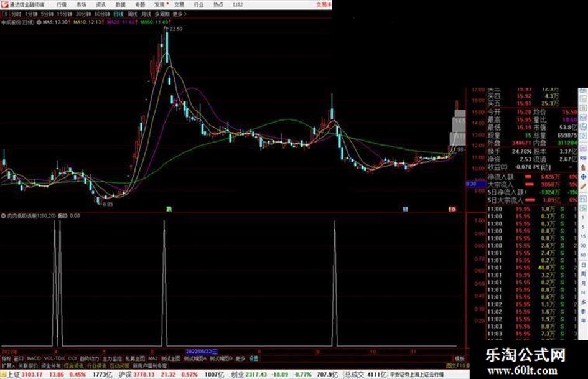Click the 沪深 index in status bar
Image resolution: width=588 pixels, height=379 pixels.
(x=126, y=375)
